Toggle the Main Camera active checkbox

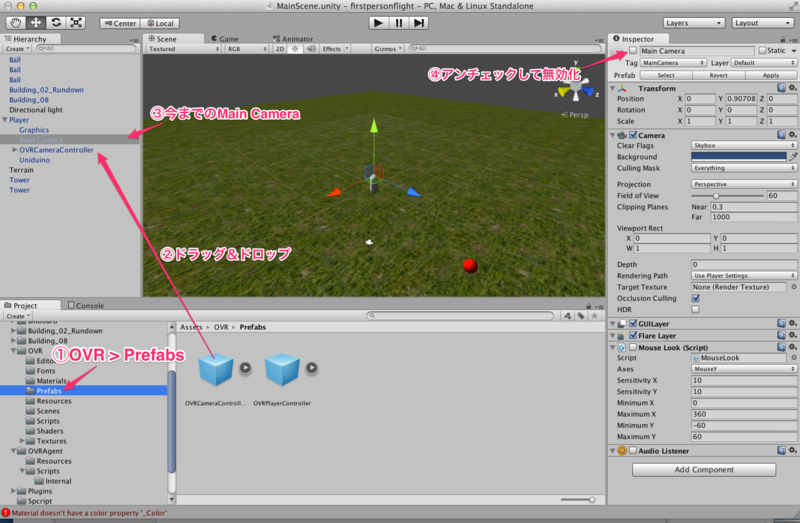[x=633, y=50]
